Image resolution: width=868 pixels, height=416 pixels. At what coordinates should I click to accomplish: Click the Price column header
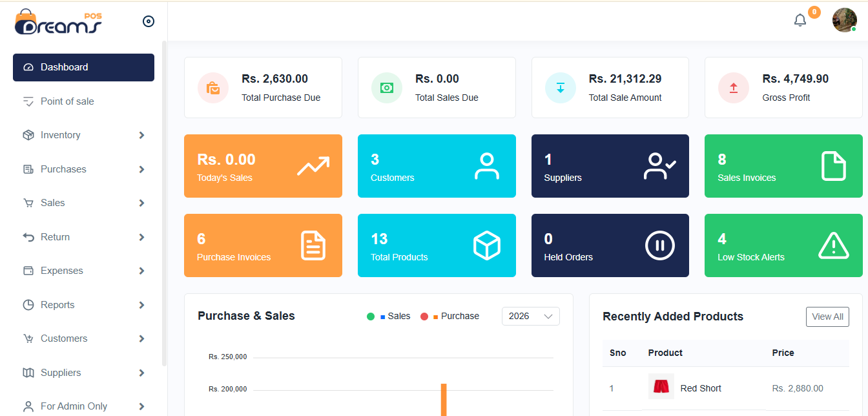[x=783, y=353]
